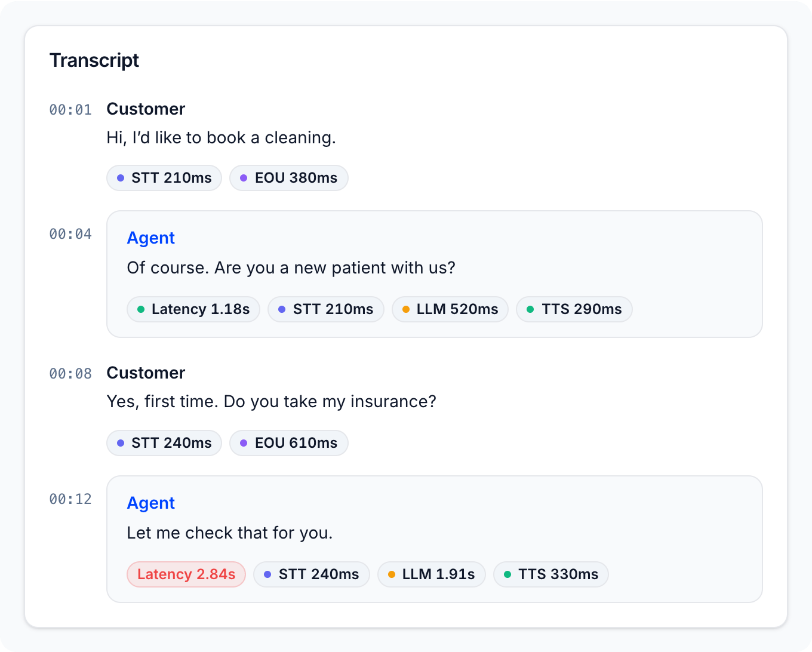Click the TTS 290ms badge
The height and width of the screenshot is (652, 812).
(574, 309)
